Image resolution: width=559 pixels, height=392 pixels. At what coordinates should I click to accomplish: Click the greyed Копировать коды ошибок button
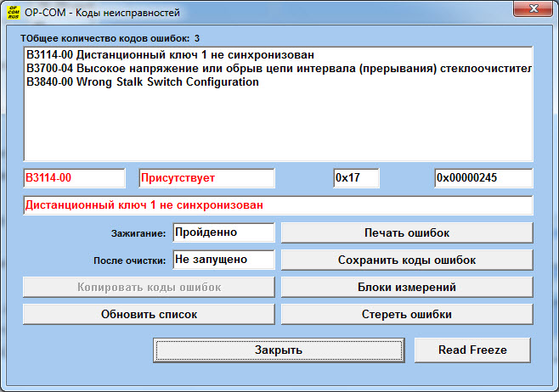click(x=149, y=287)
